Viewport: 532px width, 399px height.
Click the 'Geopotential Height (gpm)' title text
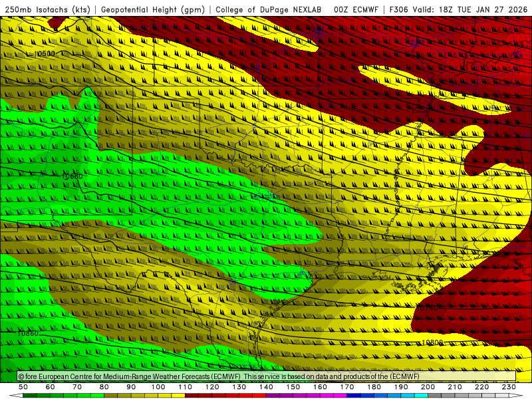pyautogui.click(x=153, y=9)
